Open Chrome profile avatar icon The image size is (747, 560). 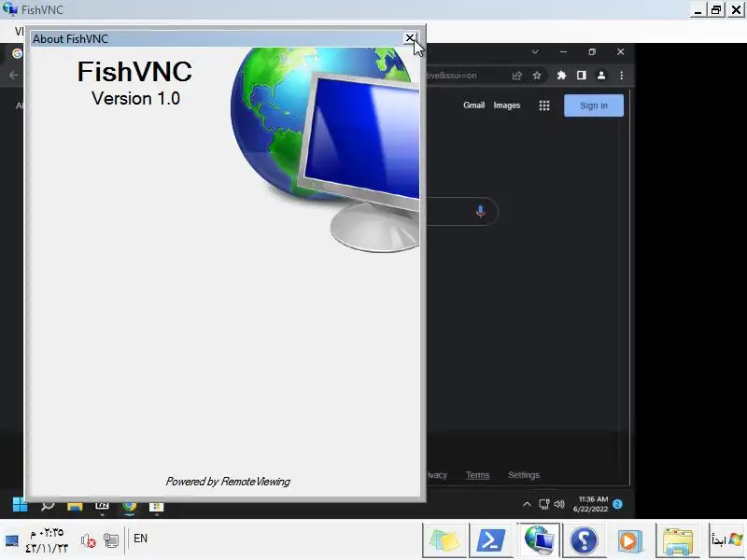coord(601,76)
